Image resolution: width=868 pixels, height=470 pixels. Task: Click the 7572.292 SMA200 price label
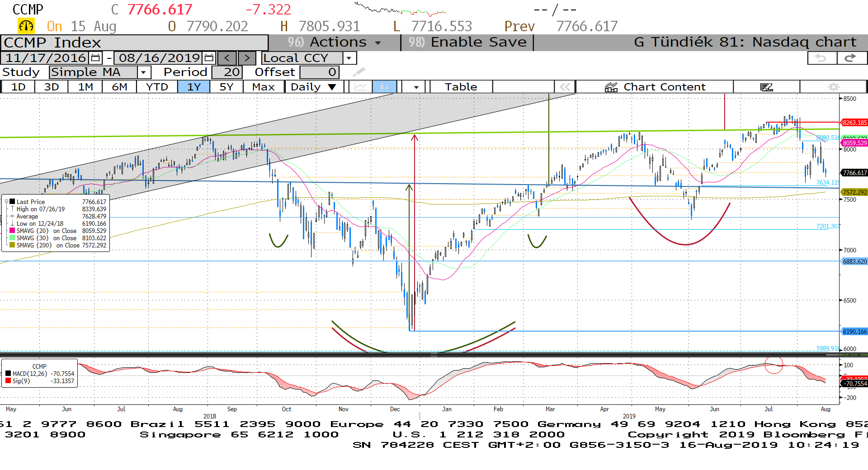(854, 192)
